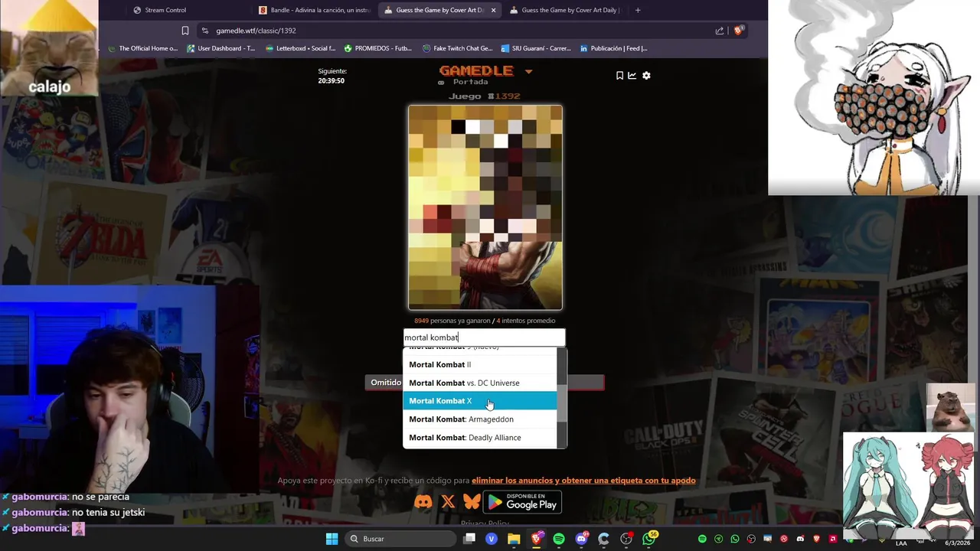Open the Gamedle settings gear
This screenshot has width=980, height=551.
[x=646, y=76]
